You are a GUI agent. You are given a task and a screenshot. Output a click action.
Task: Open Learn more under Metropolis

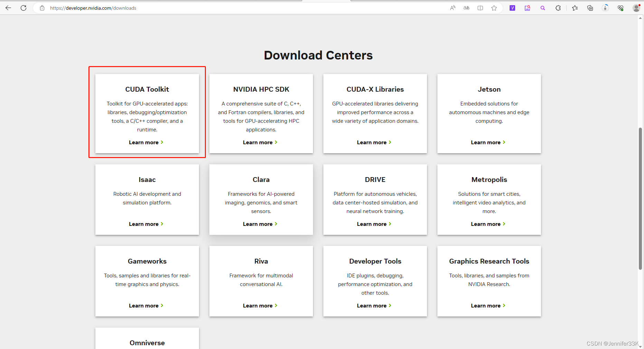point(488,224)
